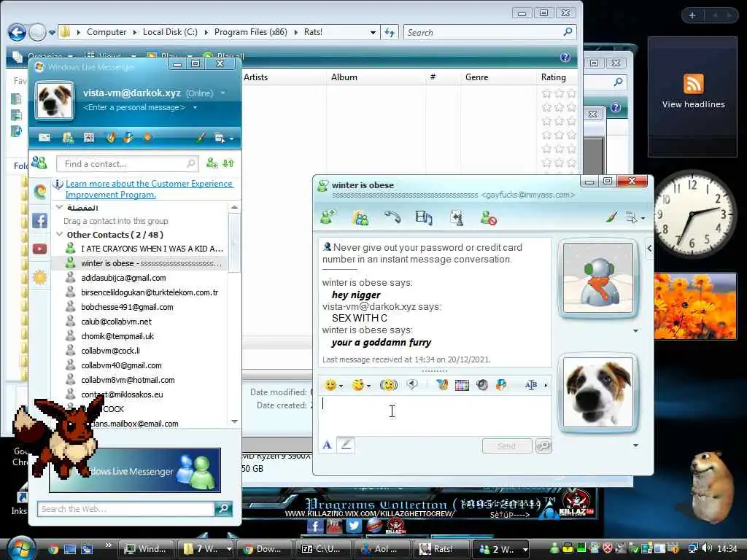Select the handwriting pen mode icon
The image size is (747, 560).
click(346, 445)
